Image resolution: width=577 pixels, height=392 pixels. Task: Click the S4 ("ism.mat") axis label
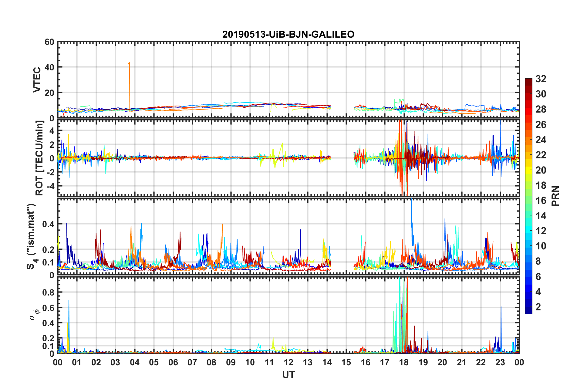point(32,236)
